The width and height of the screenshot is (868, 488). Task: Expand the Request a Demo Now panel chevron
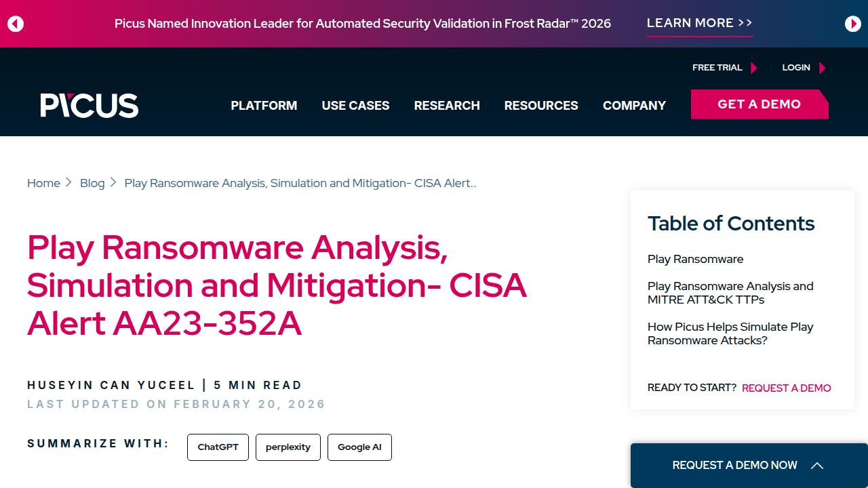[817, 466]
